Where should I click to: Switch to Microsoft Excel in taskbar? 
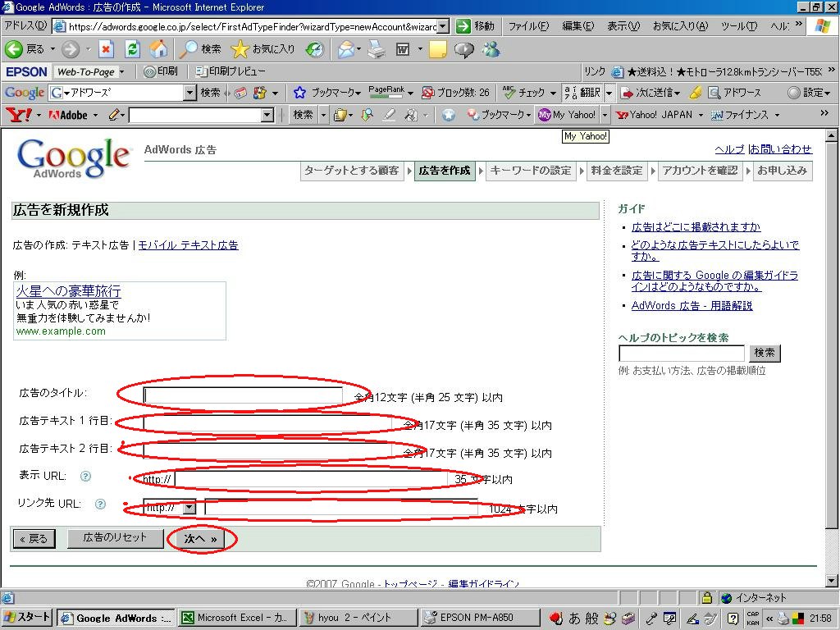(x=235, y=618)
